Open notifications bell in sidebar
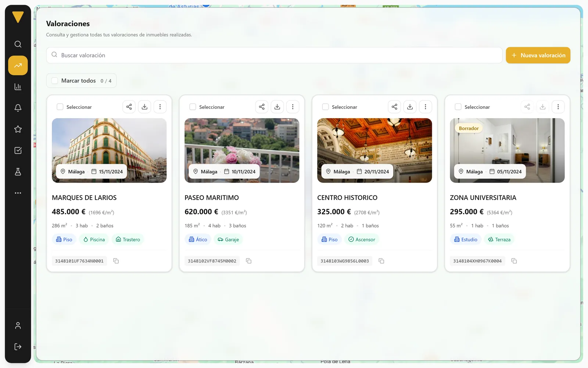Viewport: 588px width, 368px height. point(18,108)
